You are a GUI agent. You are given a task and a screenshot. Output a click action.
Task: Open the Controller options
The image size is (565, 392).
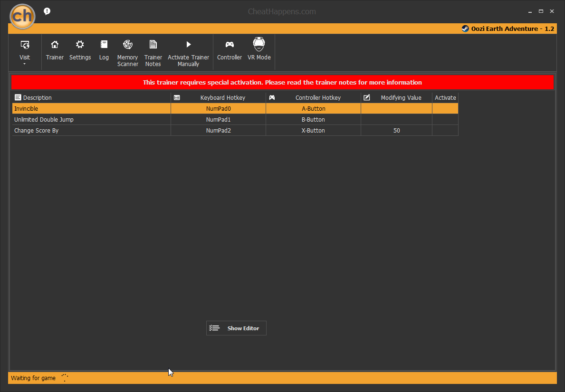[x=230, y=50]
